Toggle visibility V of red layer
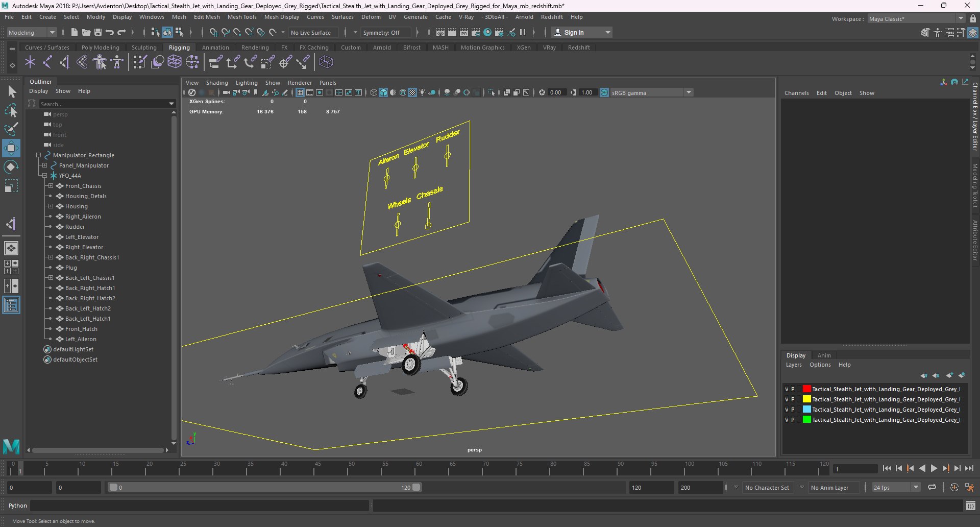Screen dimensions: 980x527 787,389
